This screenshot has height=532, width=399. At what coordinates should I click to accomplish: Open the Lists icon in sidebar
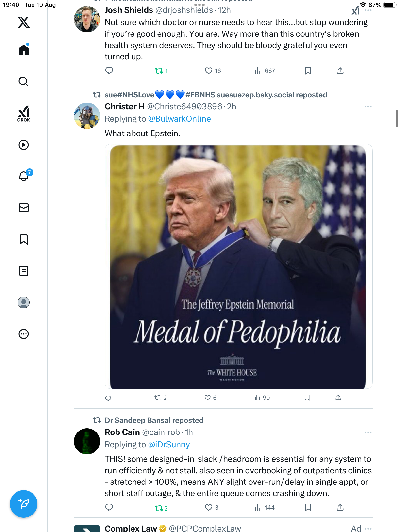point(24,271)
